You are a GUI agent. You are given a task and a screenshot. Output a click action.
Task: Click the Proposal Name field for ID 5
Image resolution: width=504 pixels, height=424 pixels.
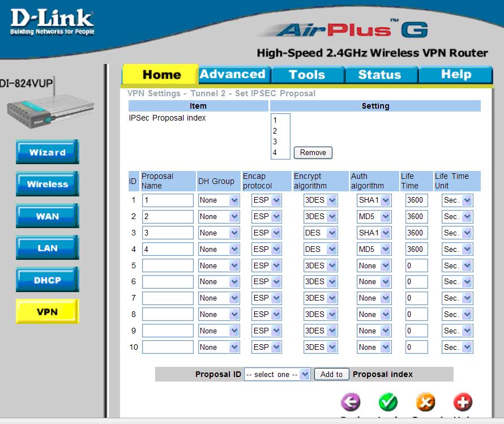pos(168,265)
